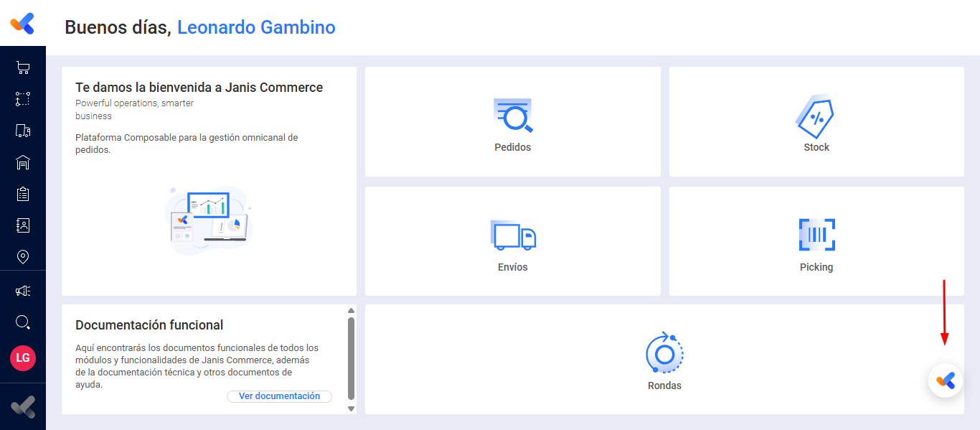
Task: Open the search magnifier sidebar icon
Action: pos(23,322)
